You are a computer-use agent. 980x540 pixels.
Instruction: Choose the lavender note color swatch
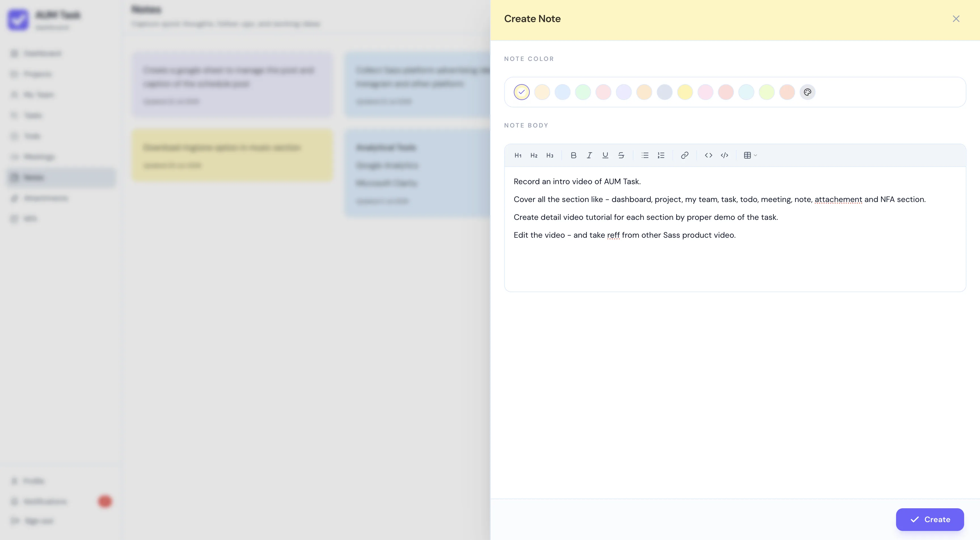624,92
